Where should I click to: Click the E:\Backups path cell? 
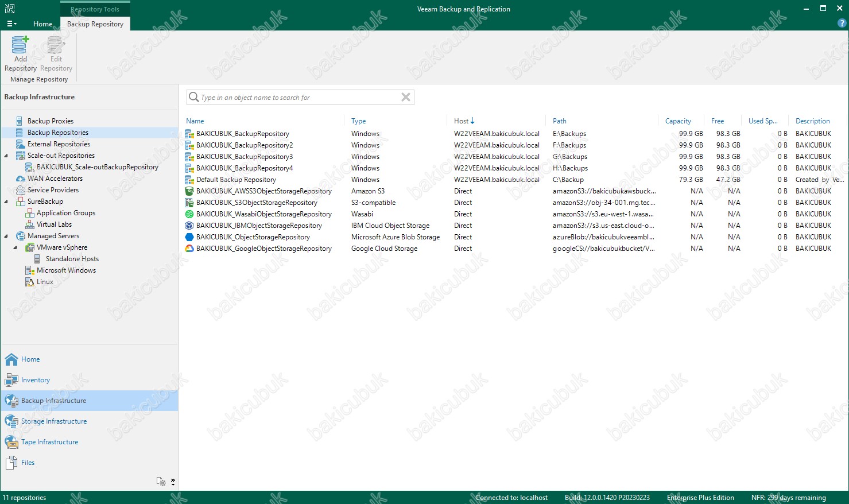click(x=569, y=134)
